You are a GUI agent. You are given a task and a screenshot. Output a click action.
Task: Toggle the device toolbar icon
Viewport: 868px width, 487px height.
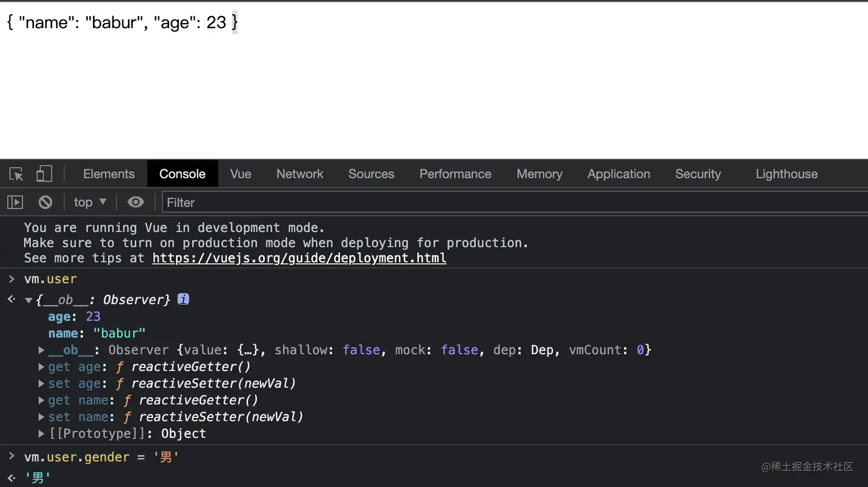pos(44,174)
